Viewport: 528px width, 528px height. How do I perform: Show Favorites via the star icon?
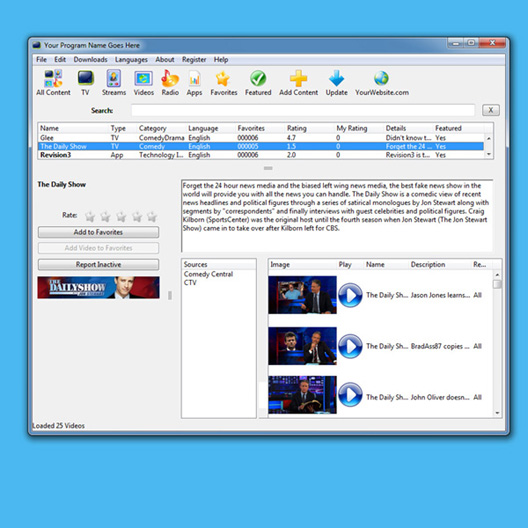223,79
